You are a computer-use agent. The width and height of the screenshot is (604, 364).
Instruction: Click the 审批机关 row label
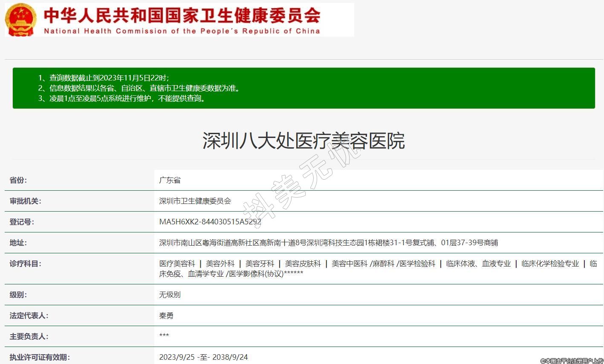[26, 201]
